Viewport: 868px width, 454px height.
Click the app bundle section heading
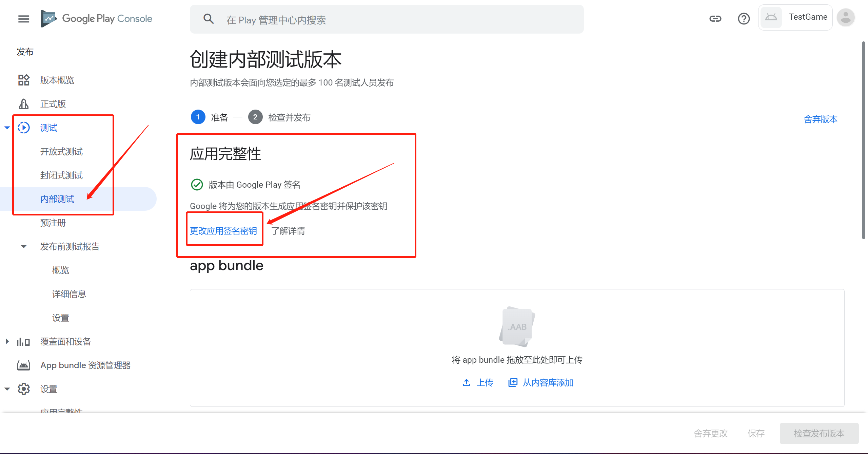226,265
